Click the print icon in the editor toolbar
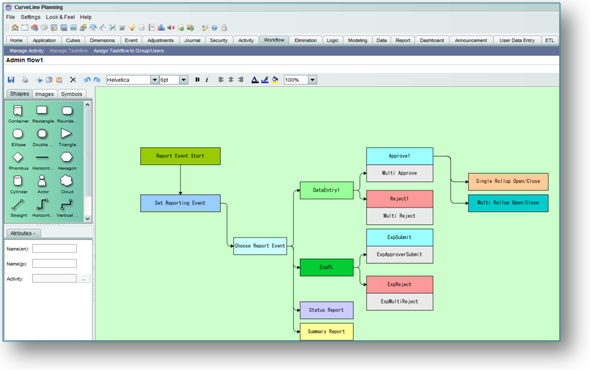Viewport: 590px width, 370px height. 25,80
